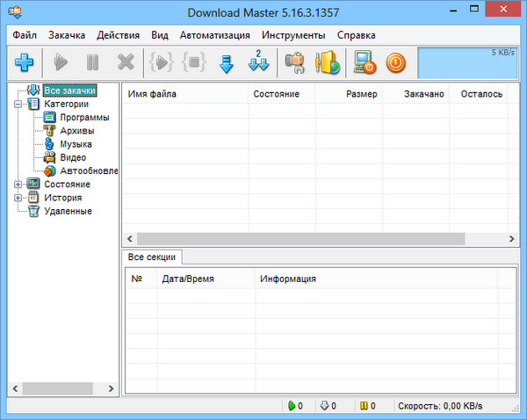Click the Pause download toolbar icon
Viewport: 527px width, 420px height.
click(x=93, y=62)
